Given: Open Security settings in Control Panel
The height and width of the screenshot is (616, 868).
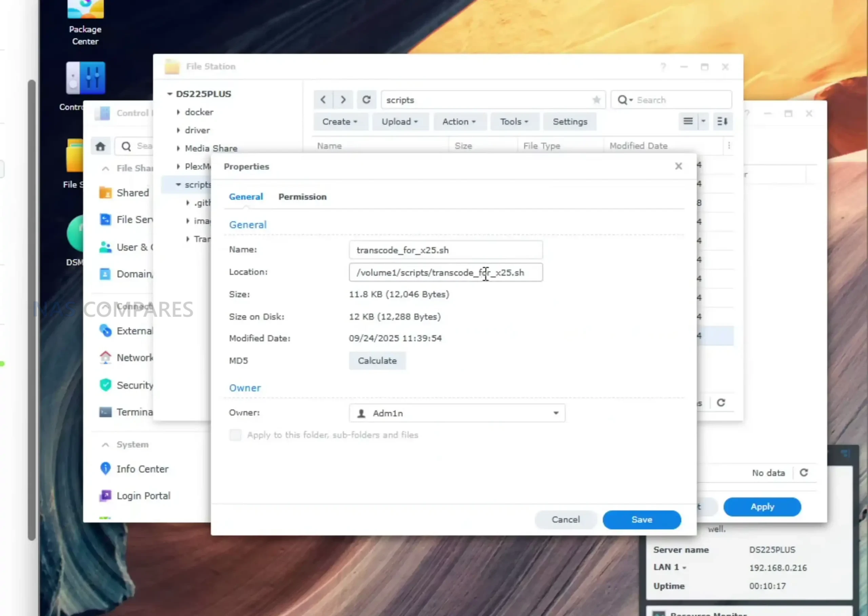Looking at the screenshot, I should click(x=125, y=385).
